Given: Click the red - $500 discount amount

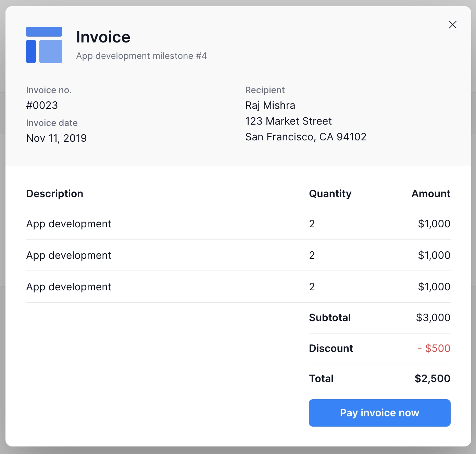Looking at the screenshot, I should [434, 348].
